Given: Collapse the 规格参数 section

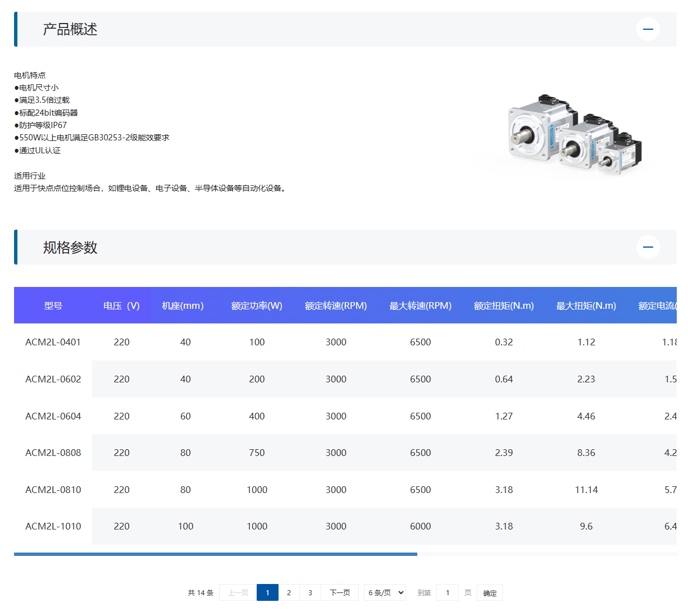Looking at the screenshot, I should [x=648, y=247].
